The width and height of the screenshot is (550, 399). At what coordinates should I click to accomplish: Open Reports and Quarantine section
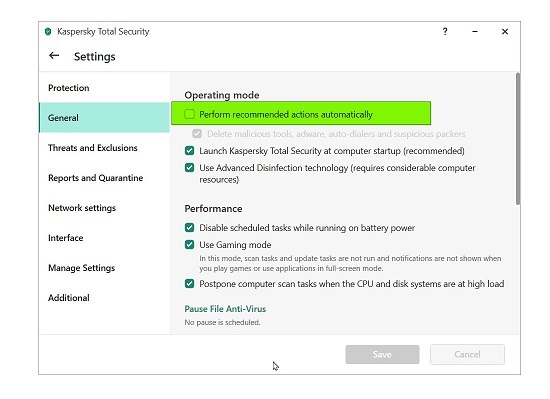(x=104, y=178)
